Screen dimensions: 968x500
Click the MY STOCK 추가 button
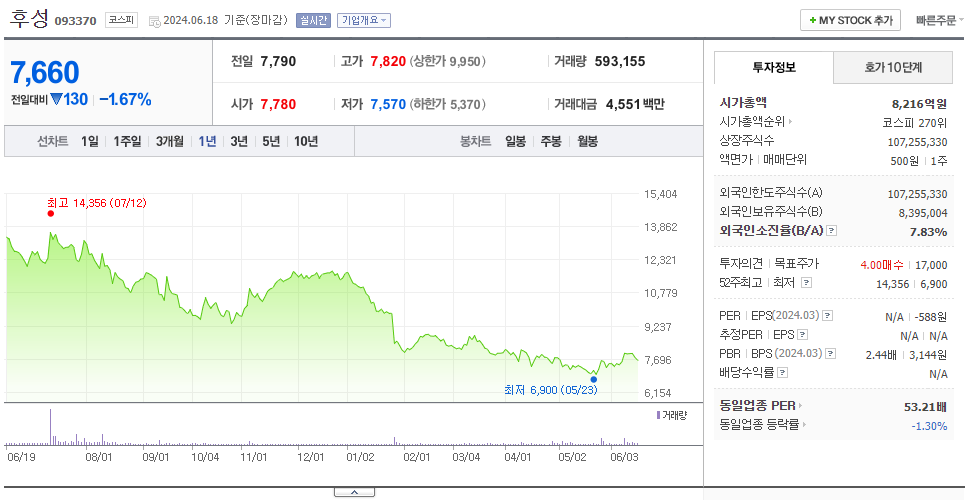tap(851, 20)
